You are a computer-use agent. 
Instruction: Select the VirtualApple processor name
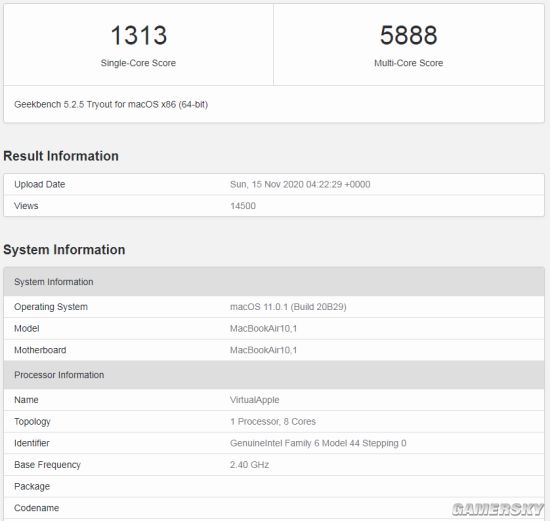coord(255,400)
